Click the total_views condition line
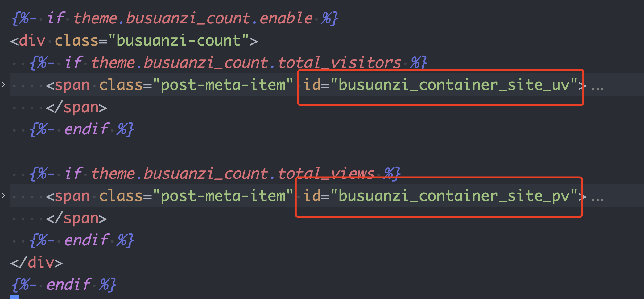644x299 pixels. click(215, 174)
